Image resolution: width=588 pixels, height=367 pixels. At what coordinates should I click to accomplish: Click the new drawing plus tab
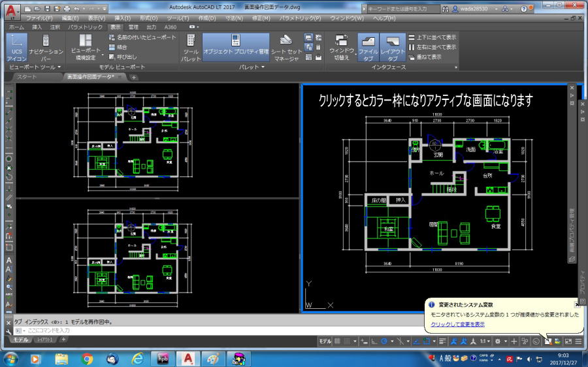point(133,78)
